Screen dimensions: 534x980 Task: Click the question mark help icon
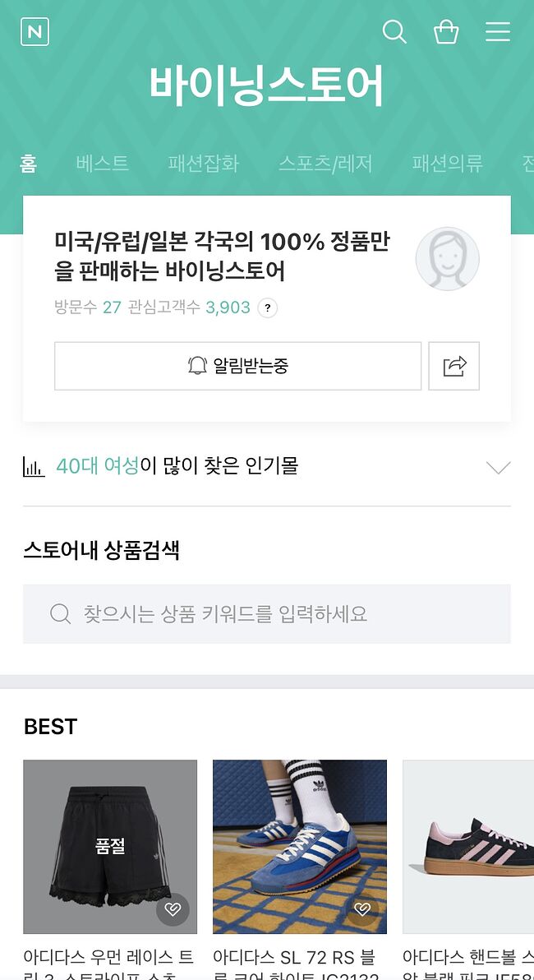tap(267, 308)
